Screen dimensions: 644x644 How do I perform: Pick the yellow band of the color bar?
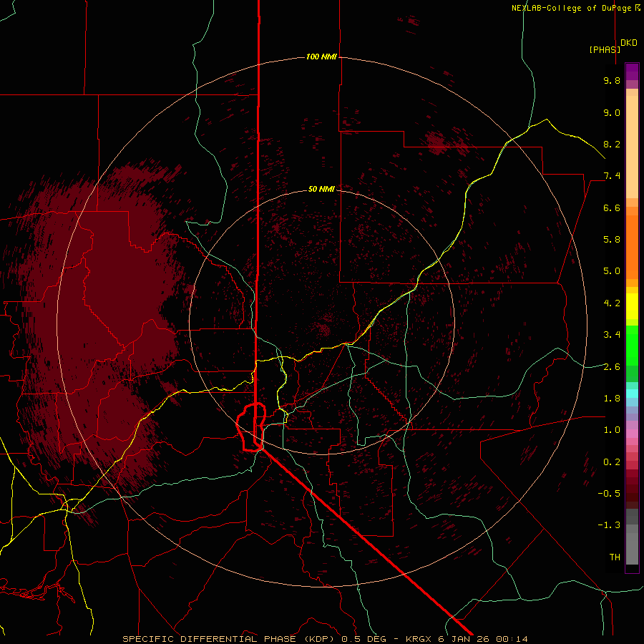632,306
